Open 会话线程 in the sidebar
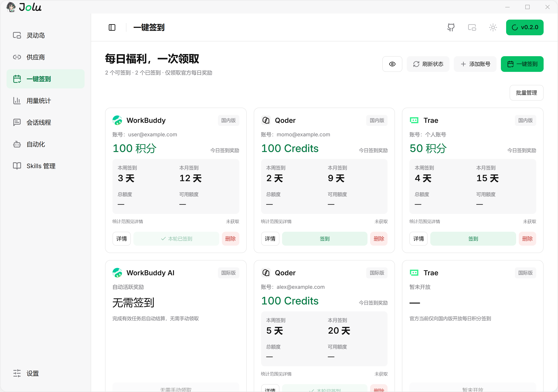 46,122
